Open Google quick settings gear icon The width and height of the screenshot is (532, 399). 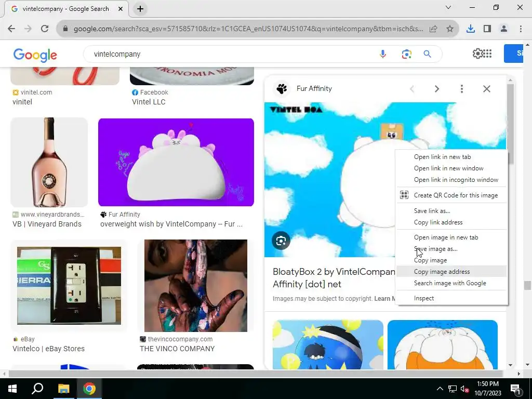pos(477,54)
